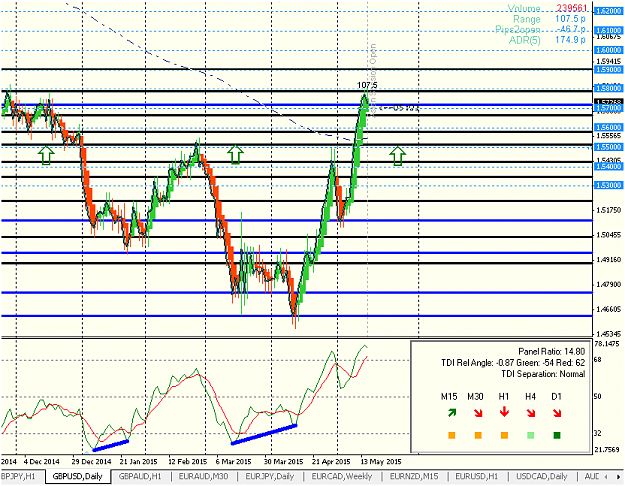The image size is (625, 486).
Task: Switch to the EURJPY,Daily tab
Action: tap(270, 476)
